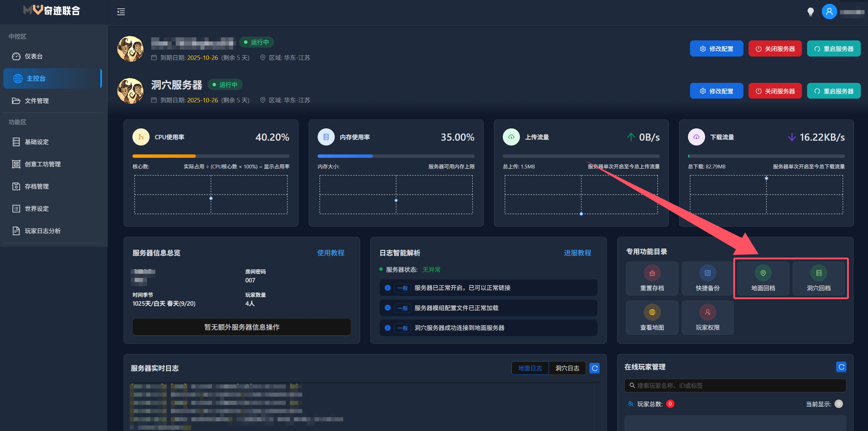Screen dimensions: 868x431
Task: Open the 重置存档 (reset save) function
Action: [x=652, y=278]
